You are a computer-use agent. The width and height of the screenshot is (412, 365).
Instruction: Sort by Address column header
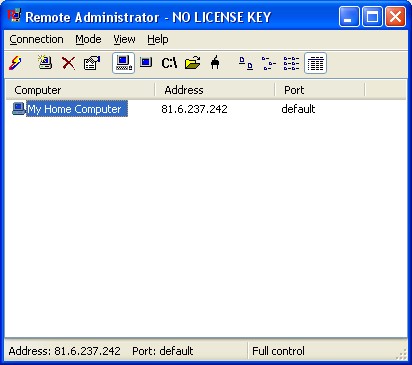tap(215, 90)
